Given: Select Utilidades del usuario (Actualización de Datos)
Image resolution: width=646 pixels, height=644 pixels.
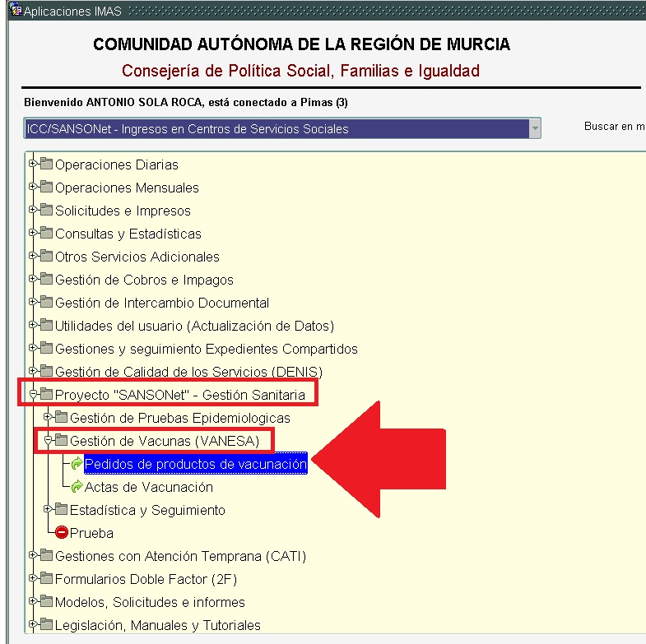Looking at the screenshot, I should pos(194,326).
